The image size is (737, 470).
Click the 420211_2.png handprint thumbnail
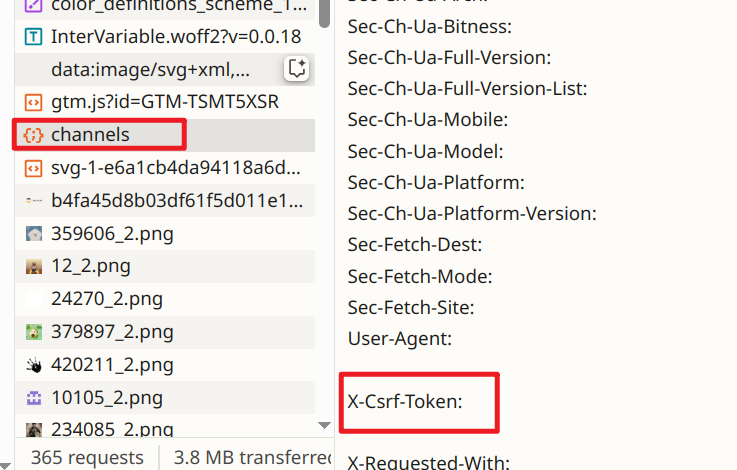coord(33,365)
